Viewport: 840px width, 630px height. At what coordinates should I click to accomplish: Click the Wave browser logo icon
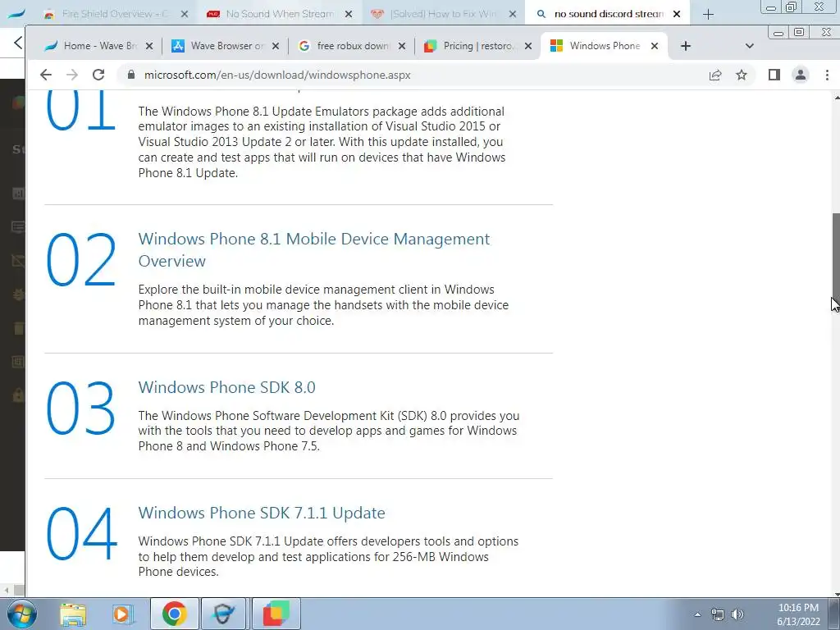(x=15, y=14)
